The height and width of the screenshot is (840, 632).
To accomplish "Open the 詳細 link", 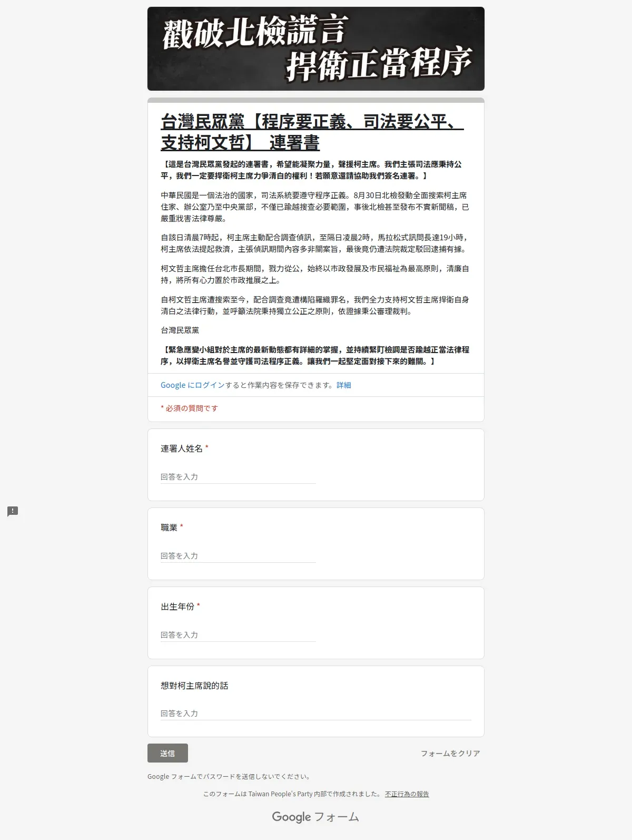I will pos(344,385).
